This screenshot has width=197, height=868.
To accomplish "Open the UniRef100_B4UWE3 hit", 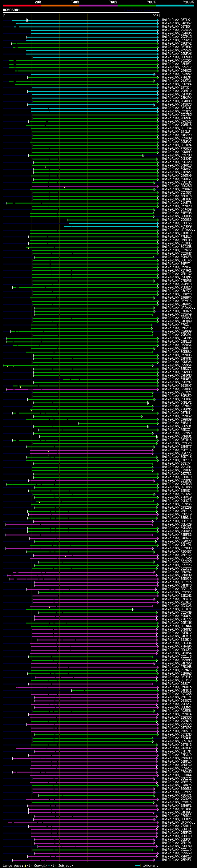I will [176, 379].
